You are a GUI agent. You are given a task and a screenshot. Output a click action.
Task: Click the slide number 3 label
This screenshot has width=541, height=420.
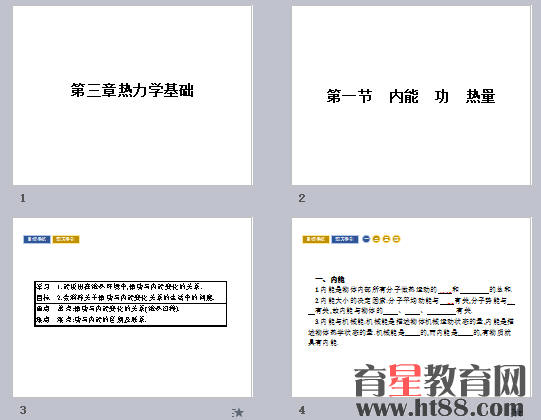tap(23, 410)
